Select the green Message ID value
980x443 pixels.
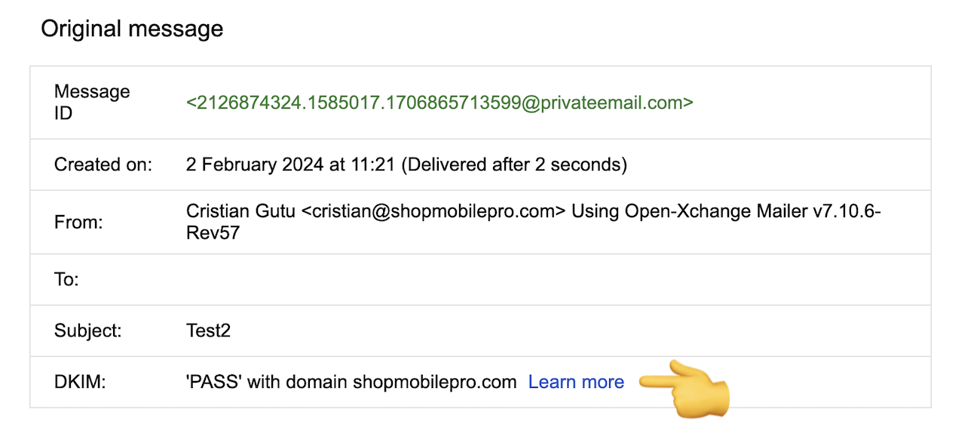point(439,103)
